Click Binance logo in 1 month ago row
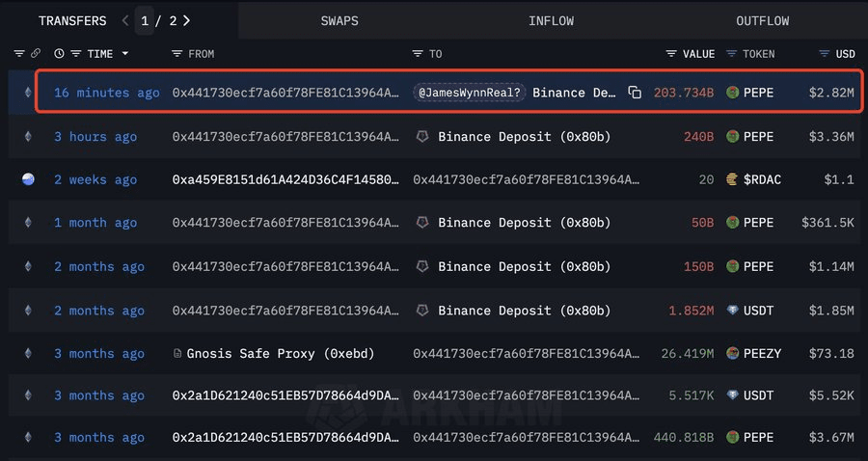This screenshot has width=868, height=461. pos(422,223)
